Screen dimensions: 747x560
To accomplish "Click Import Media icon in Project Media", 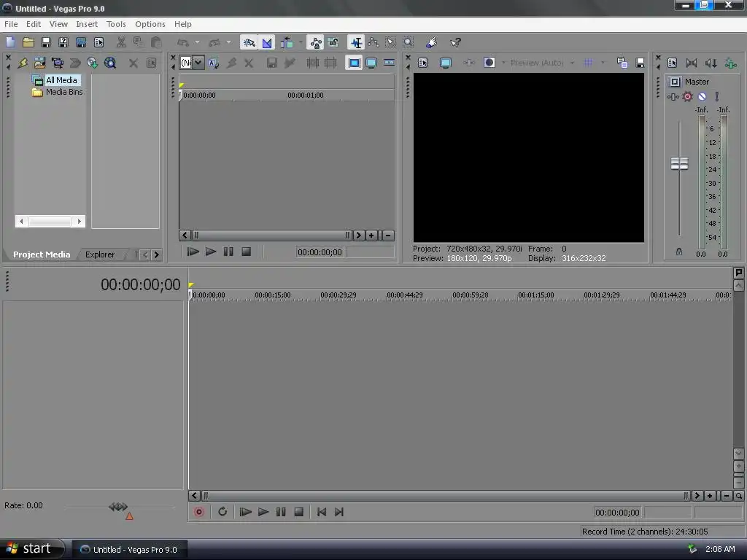I will [39, 63].
